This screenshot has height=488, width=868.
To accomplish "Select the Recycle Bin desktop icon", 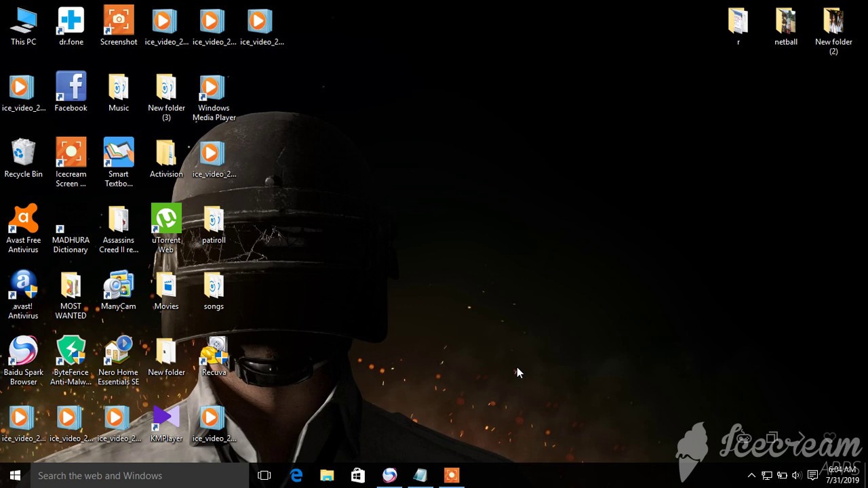I will tap(23, 159).
